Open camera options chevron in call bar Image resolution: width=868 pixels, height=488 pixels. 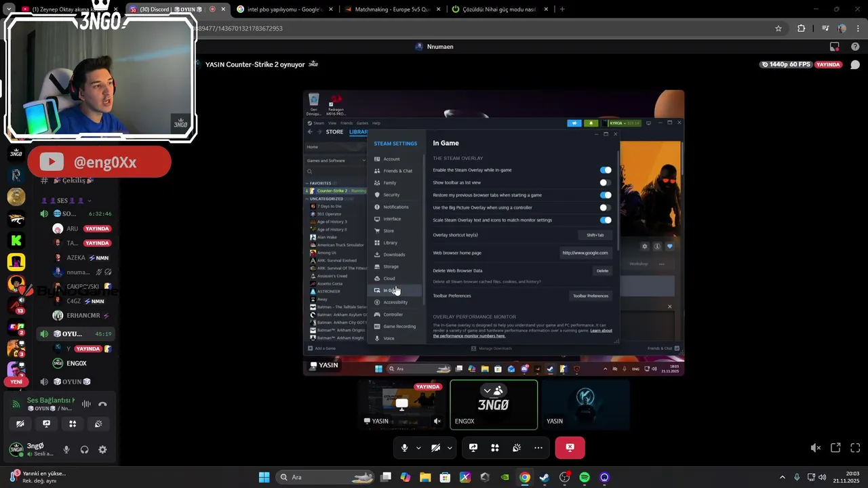(x=450, y=448)
